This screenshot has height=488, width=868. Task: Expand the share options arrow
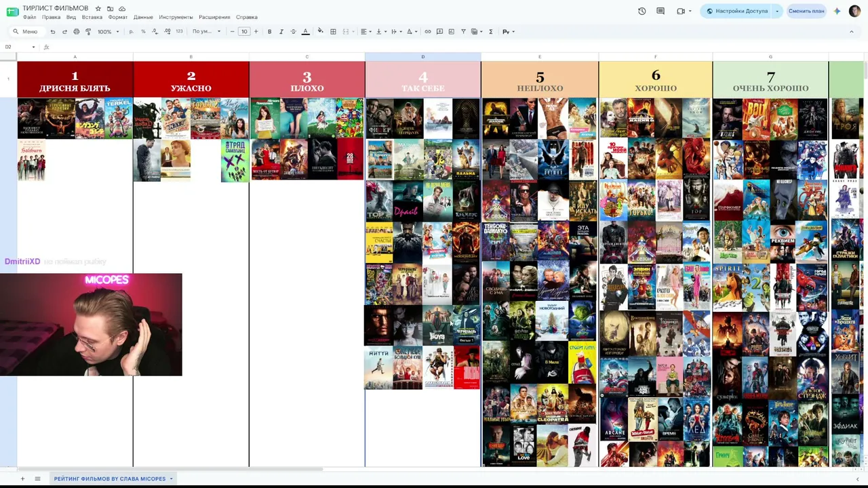[x=777, y=12]
